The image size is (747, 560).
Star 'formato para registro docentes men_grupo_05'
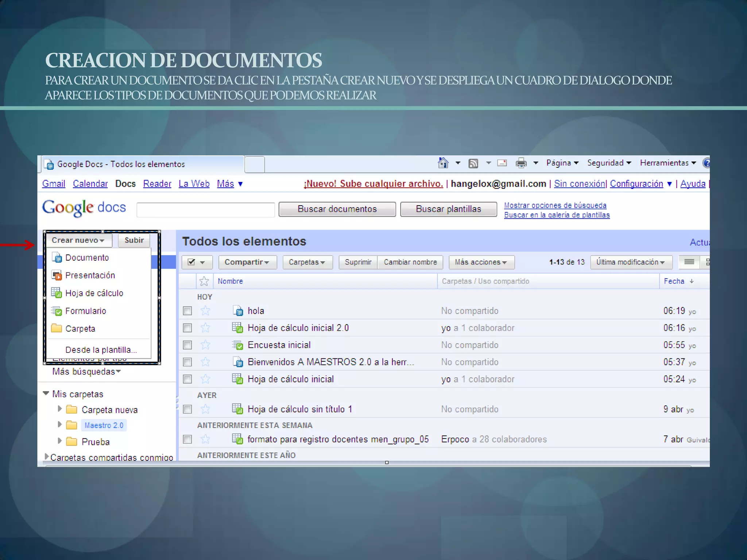(205, 439)
